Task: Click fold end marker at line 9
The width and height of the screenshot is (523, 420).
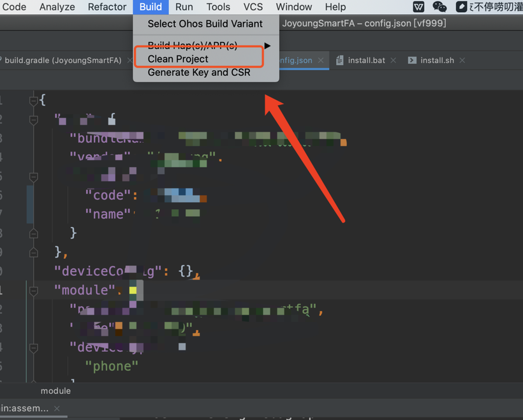Action: click(x=33, y=252)
